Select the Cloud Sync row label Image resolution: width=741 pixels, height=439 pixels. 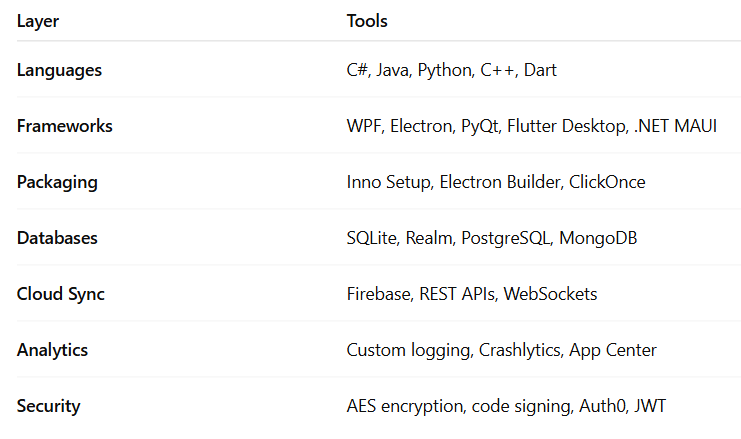click(61, 294)
